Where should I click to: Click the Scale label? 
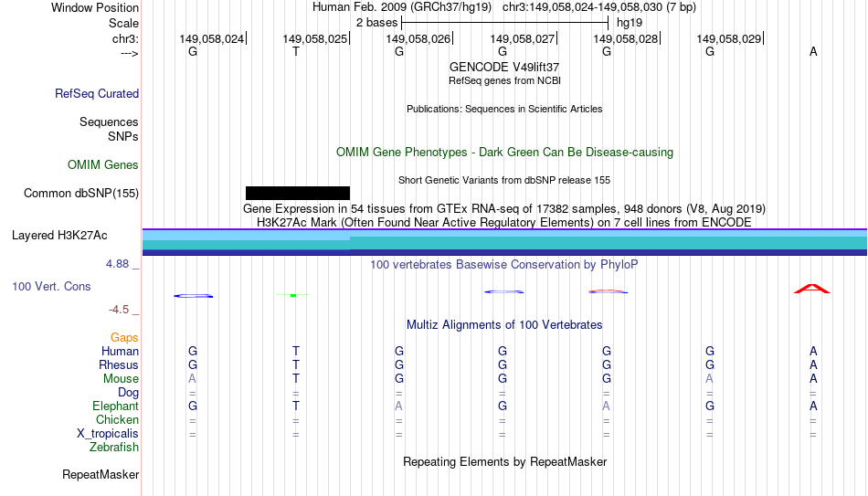pyautogui.click(x=124, y=23)
